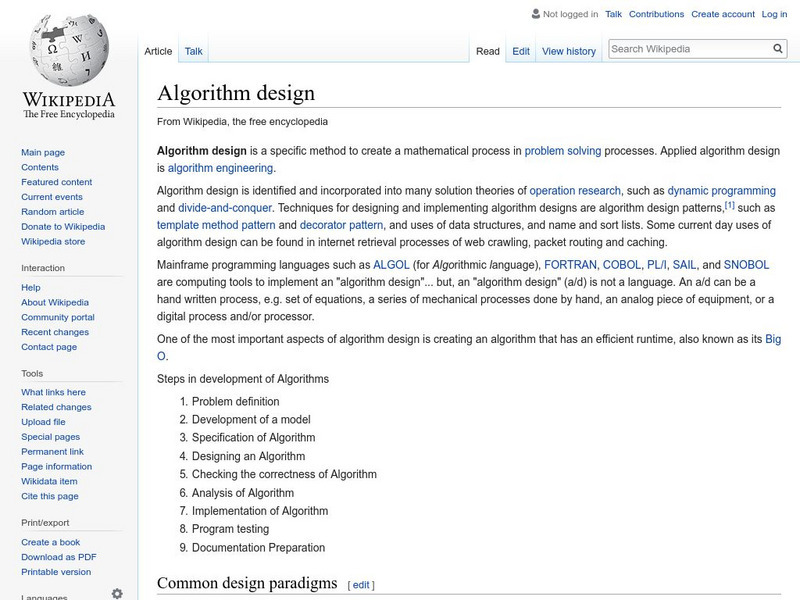This screenshot has width=800, height=600.
Task: Click list item Documentation Preparation
Action: [258, 547]
